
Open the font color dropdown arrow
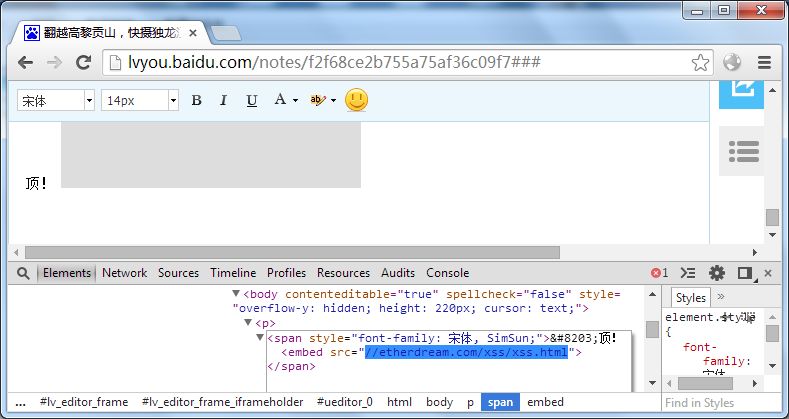click(x=295, y=101)
